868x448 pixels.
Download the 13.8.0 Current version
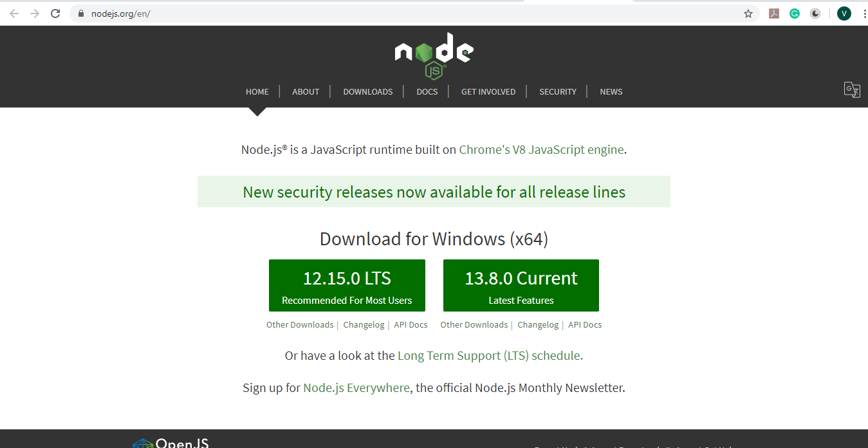pos(521,285)
